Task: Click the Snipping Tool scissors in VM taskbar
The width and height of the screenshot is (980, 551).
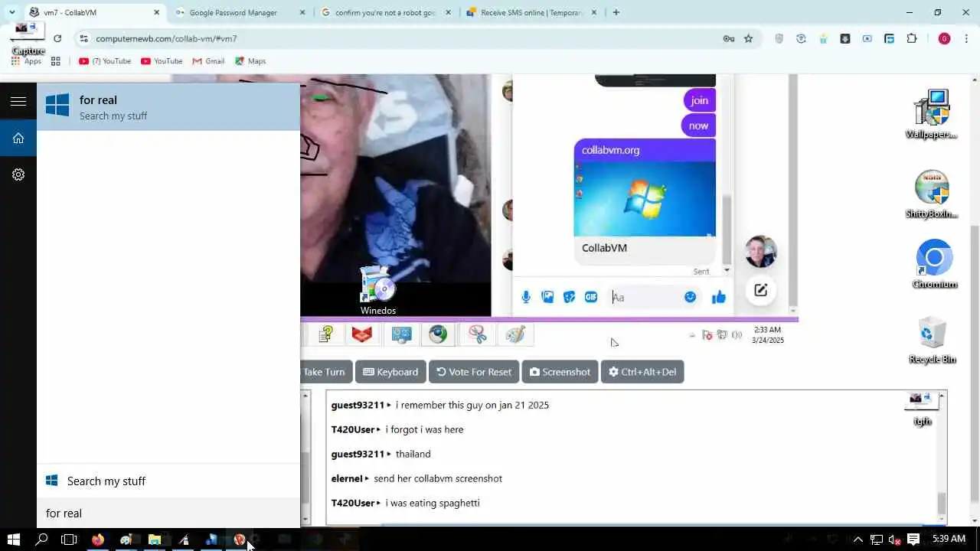Action: (x=477, y=334)
